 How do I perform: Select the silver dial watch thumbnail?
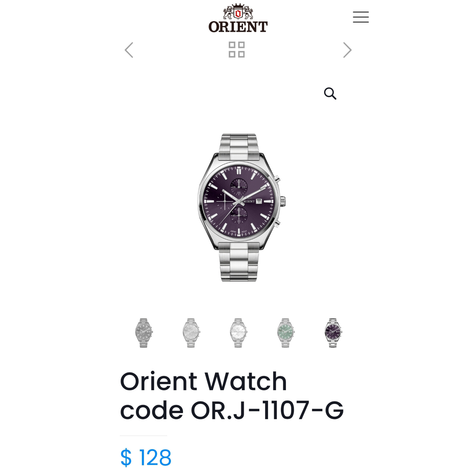click(191, 333)
